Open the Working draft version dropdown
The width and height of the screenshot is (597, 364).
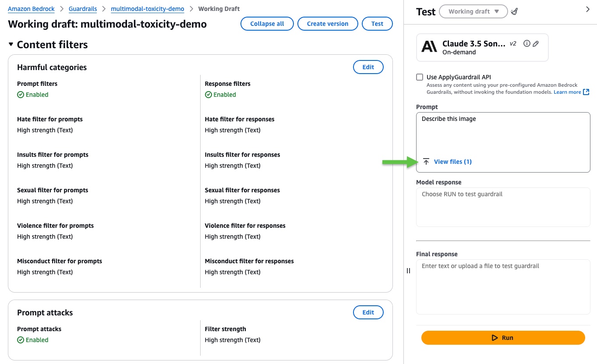click(x=473, y=11)
